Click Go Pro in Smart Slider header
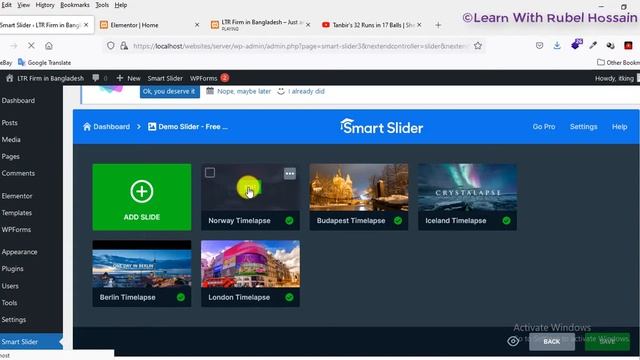This screenshot has width=640, height=360. [544, 127]
